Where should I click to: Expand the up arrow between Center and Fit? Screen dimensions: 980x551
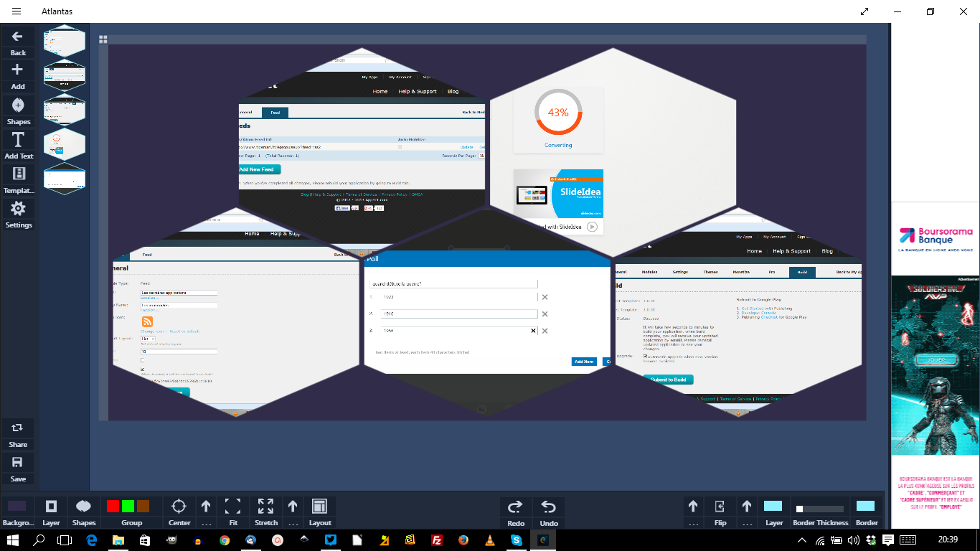[x=206, y=507]
